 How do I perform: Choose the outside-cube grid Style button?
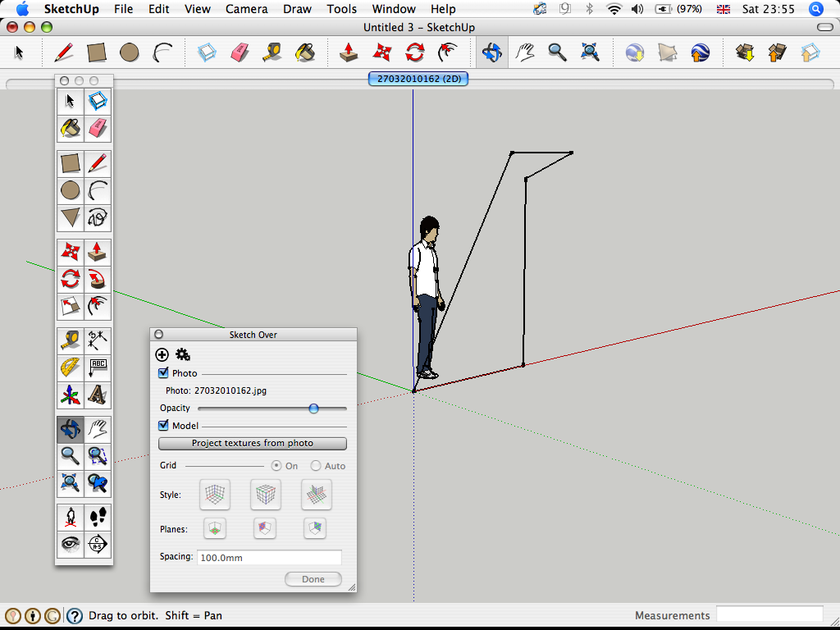[266, 495]
